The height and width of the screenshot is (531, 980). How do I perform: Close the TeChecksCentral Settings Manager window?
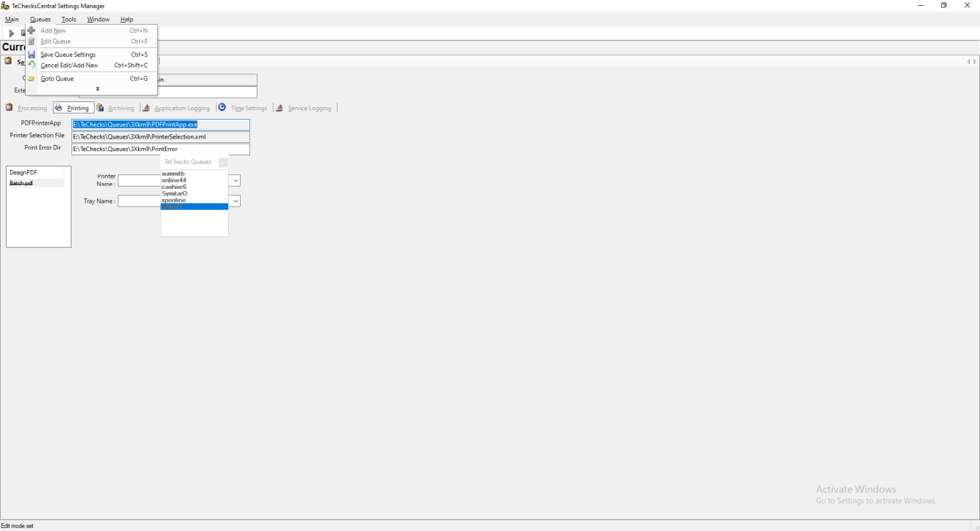(x=967, y=6)
